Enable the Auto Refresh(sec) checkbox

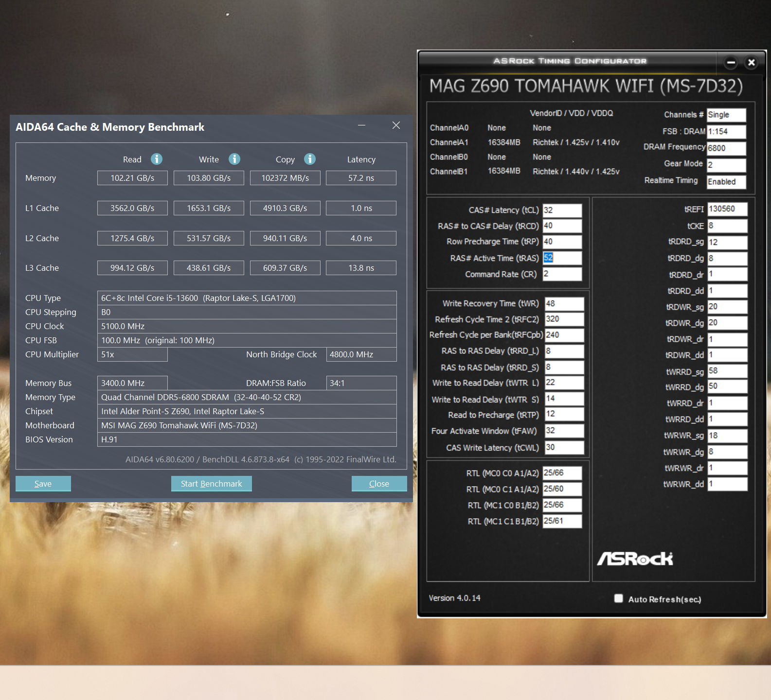(619, 598)
